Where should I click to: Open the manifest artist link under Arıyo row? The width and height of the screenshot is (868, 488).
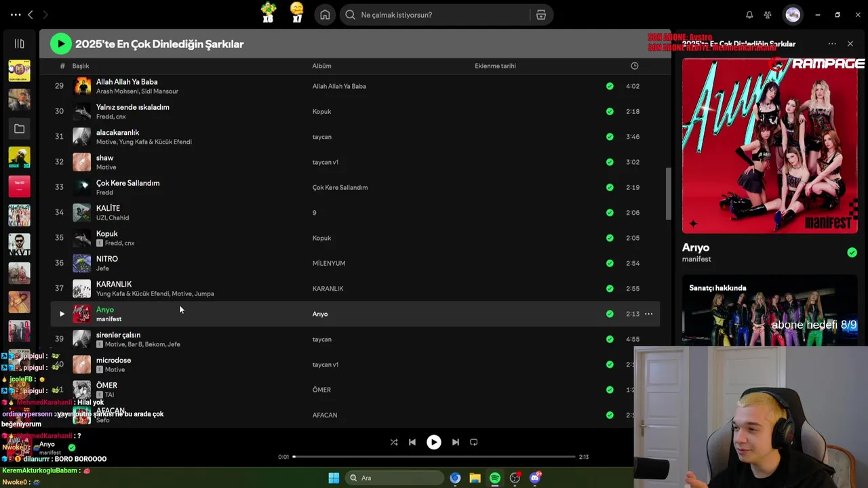[108, 319]
